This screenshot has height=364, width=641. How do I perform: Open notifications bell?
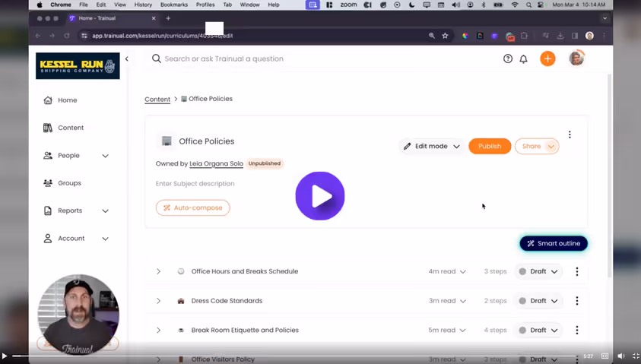tap(523, 59)
